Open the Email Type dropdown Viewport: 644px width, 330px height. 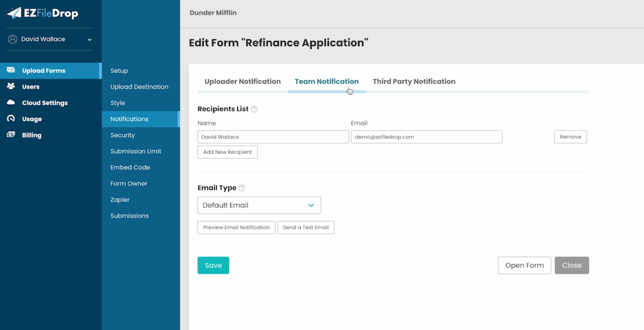[259, 205]
